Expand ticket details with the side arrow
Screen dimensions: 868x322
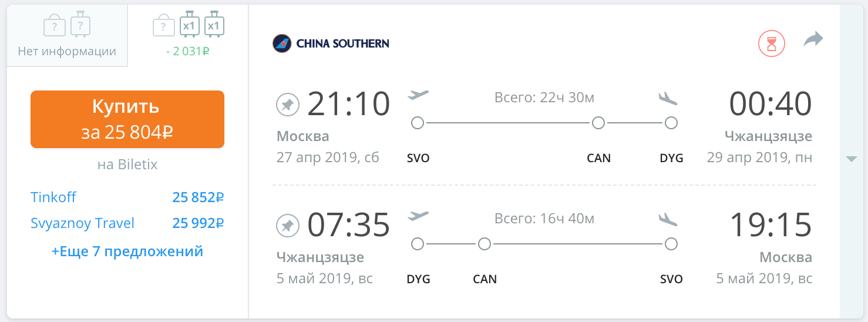coord(851,159)
